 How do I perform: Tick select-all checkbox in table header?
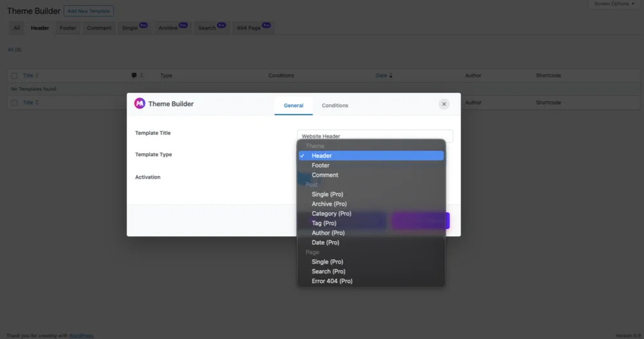[14, 75]
